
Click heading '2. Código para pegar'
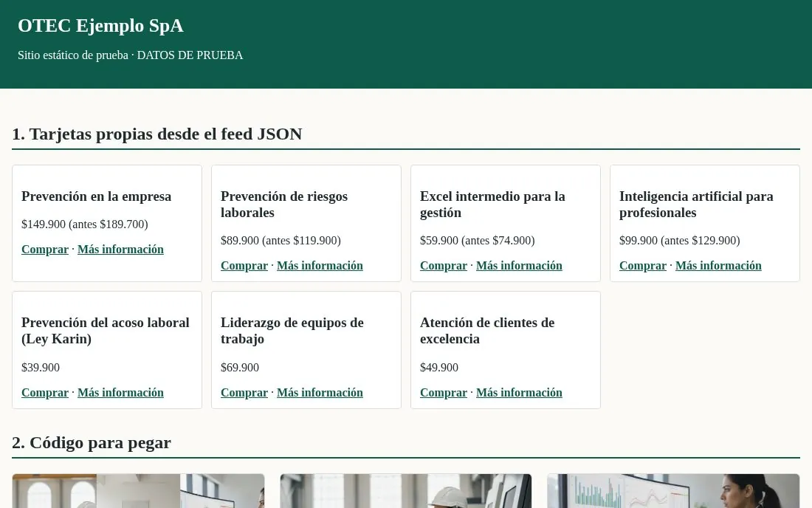[x=91, y=443]
